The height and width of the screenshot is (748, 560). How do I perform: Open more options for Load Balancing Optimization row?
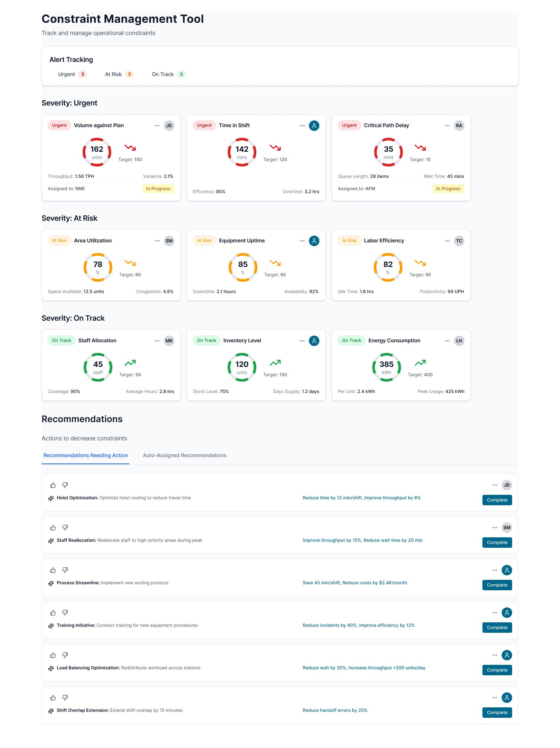(x=495, y=655)
